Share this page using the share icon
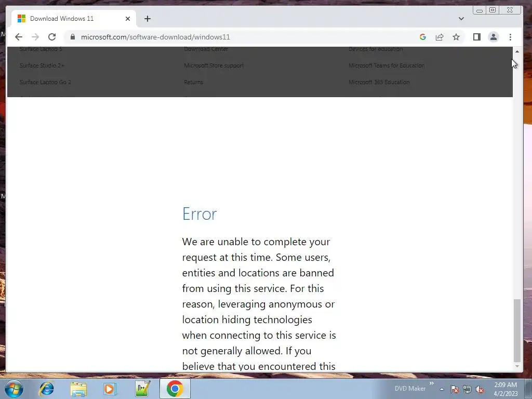 [x=440, y=37]
